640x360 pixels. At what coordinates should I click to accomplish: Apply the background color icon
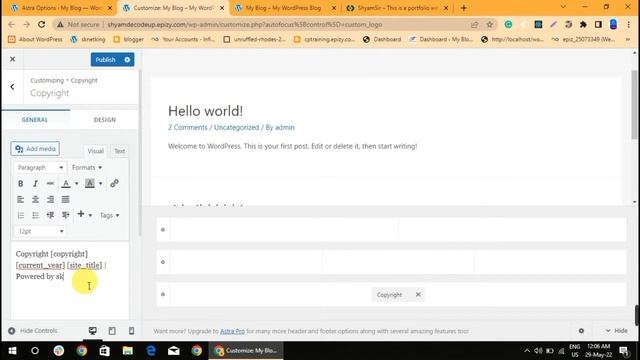[90, 184]
